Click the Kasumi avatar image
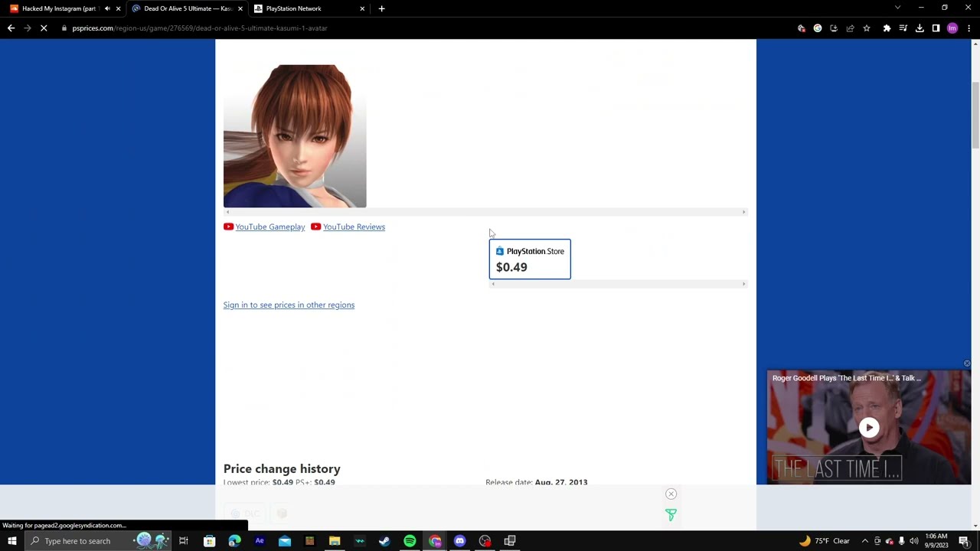 coord(295,136)
